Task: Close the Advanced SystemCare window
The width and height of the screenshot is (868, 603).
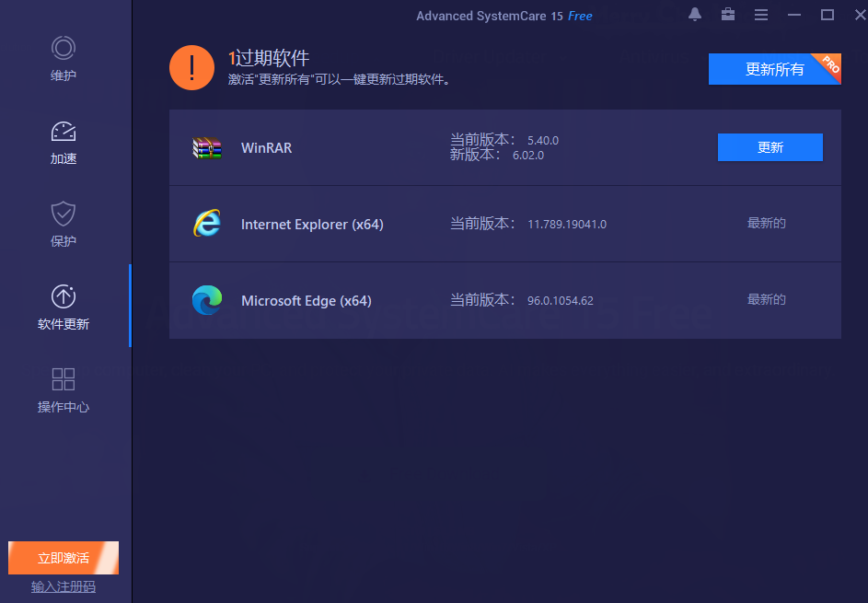Action: [x=861, y=15]
